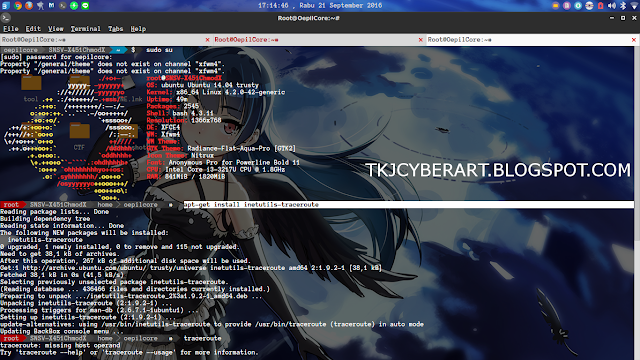Image resolution: width=640 pixels, height=360 pixels.
Task: Click the archive.ubuntu.com URL in Get:1 line
Action: (84, 268)
